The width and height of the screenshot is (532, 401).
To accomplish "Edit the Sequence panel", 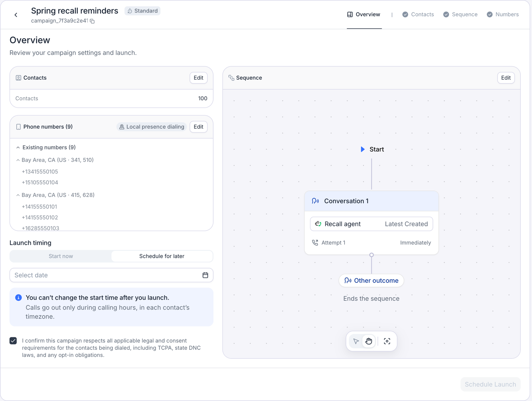I will 506,78.
